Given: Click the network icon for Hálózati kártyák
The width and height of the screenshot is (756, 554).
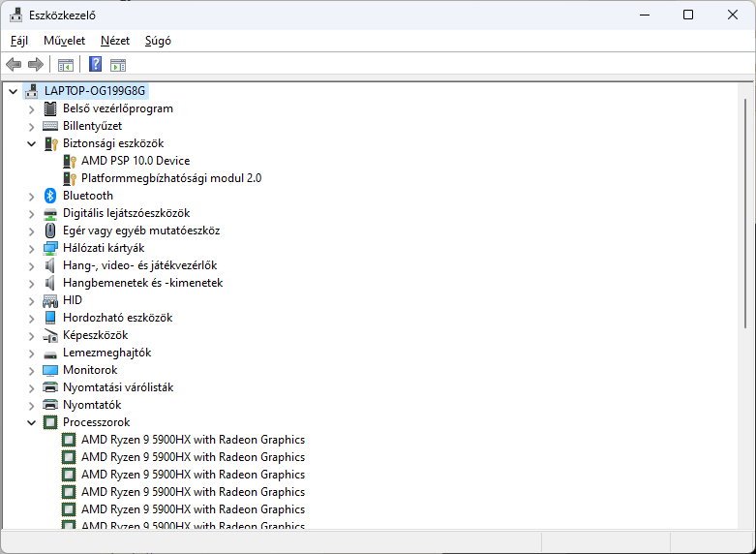Looking at the screenshot, I should (50, 248).
